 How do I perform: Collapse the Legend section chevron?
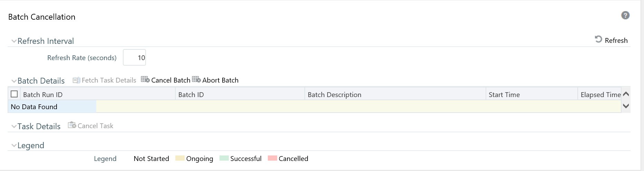click(14, 146)
